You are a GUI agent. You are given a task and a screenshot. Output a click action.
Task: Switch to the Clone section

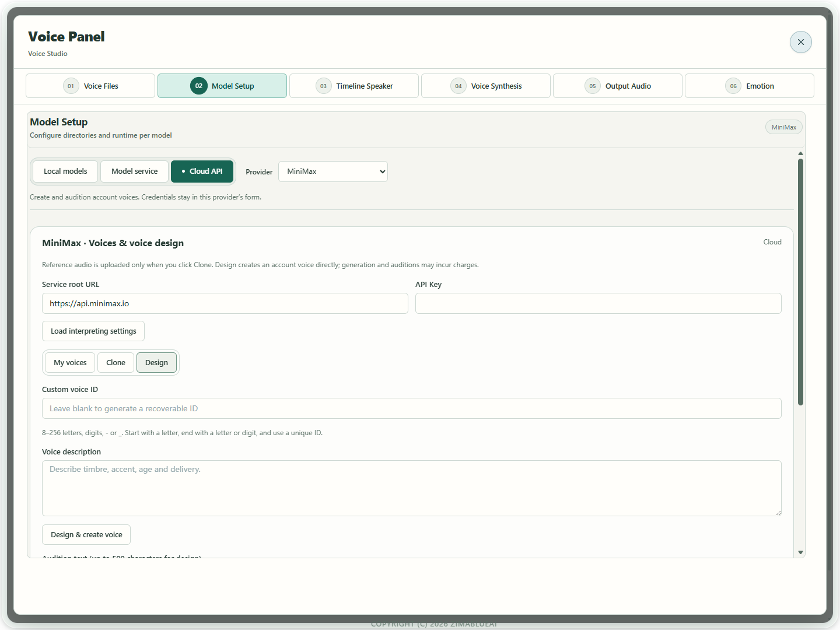[116, 363]
